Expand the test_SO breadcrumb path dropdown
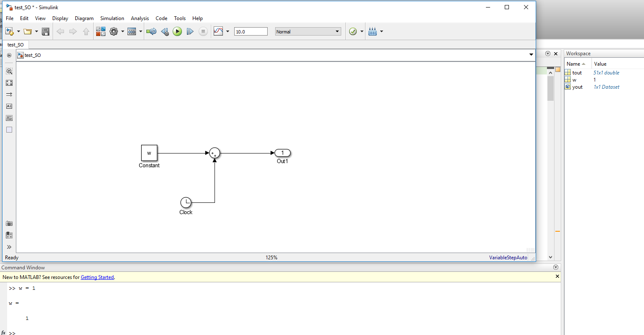 pos(531,55)
